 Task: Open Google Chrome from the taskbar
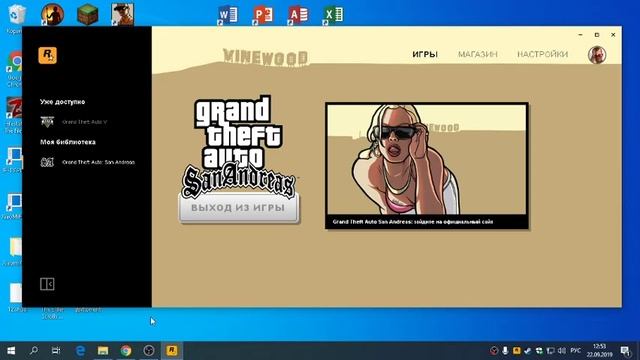126,351
